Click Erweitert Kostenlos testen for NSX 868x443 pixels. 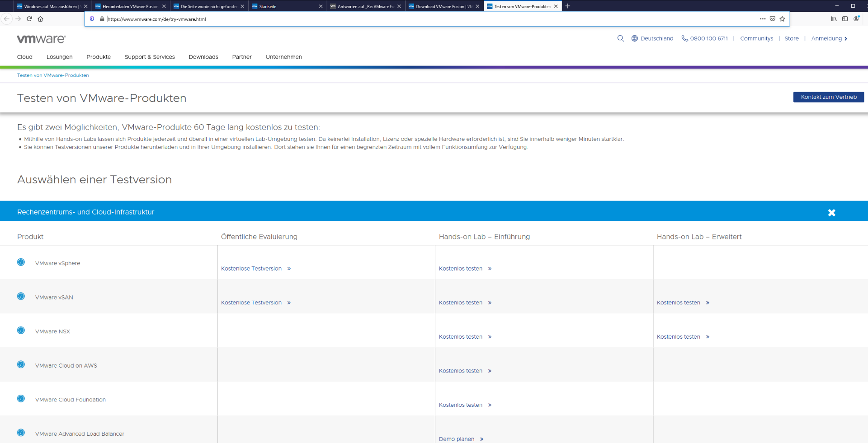pos(683,337)
